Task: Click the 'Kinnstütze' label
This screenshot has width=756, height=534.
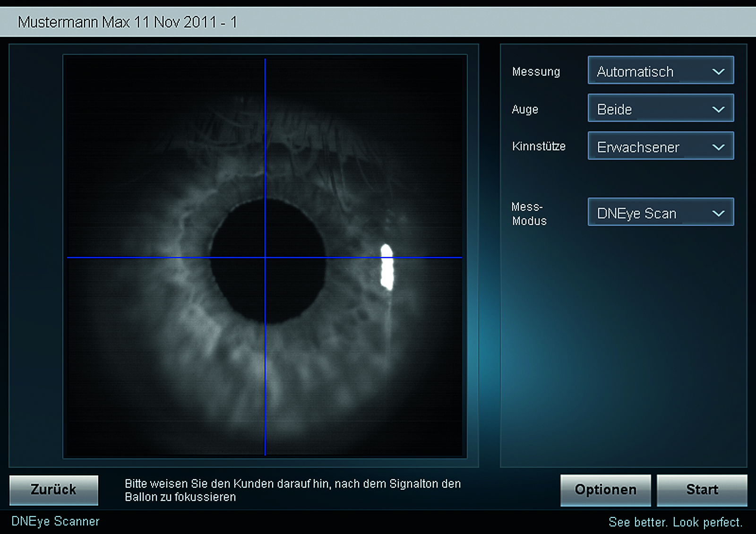Action: [539, 146]
